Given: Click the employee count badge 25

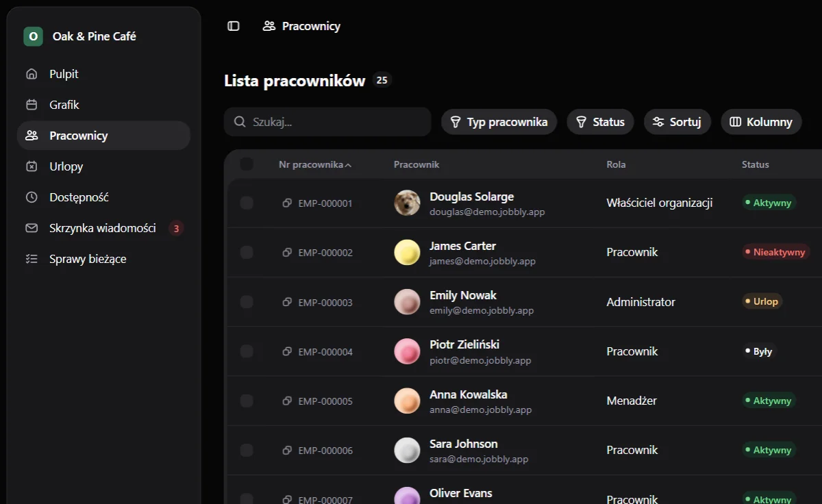Looking at the screenshot, I should coord(382,80).
